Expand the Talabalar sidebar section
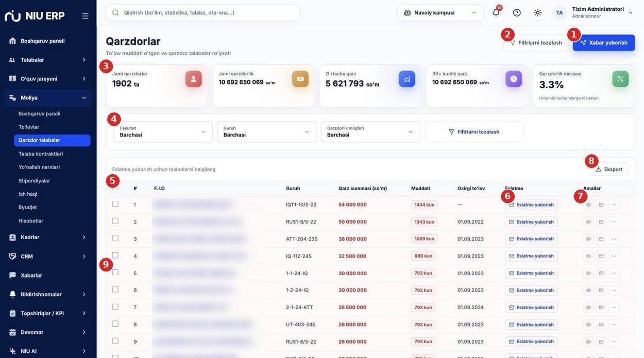Screen dimensions: 644x358 (x=48, y=60)
